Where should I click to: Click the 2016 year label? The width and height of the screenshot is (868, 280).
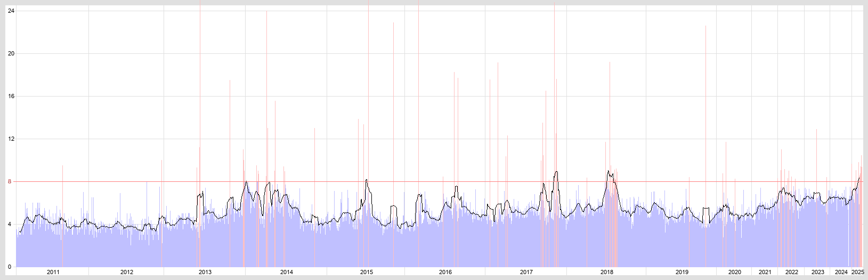click(445, 272)
